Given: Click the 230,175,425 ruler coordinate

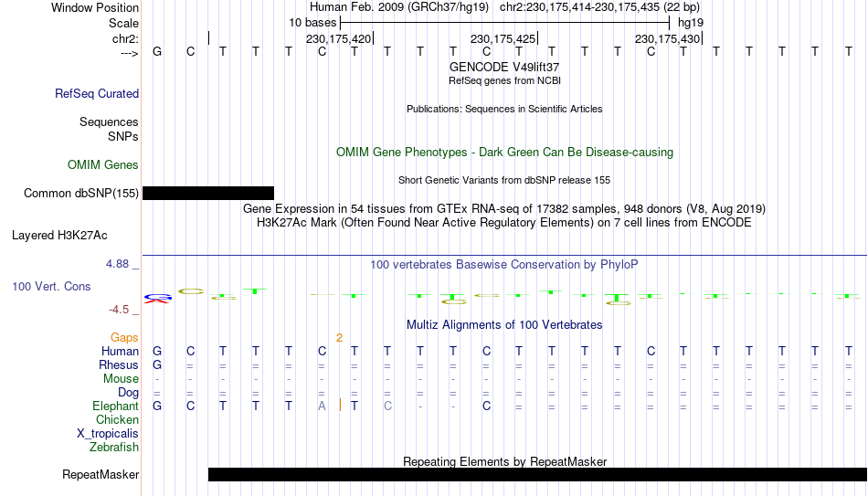Looking at the screenshot, I should pyautogui.click(x=503, y=38).
